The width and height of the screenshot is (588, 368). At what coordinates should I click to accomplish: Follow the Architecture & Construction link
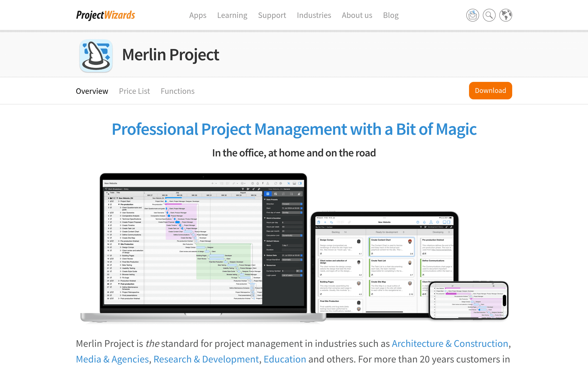tap(450, 343)
